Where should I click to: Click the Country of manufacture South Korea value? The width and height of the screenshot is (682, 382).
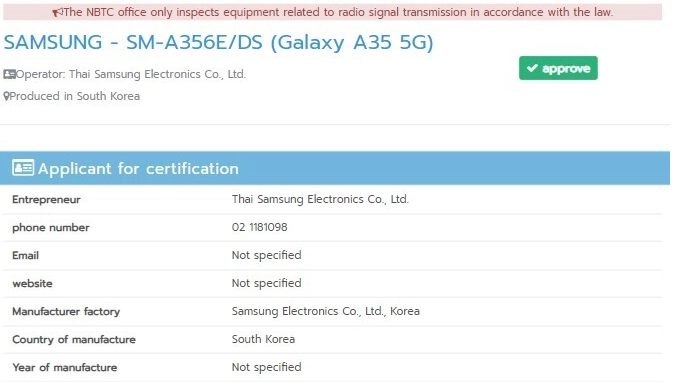263,339
